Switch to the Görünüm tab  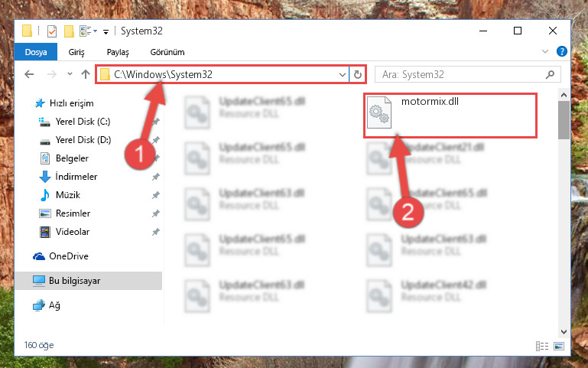(x=167, y=52)
